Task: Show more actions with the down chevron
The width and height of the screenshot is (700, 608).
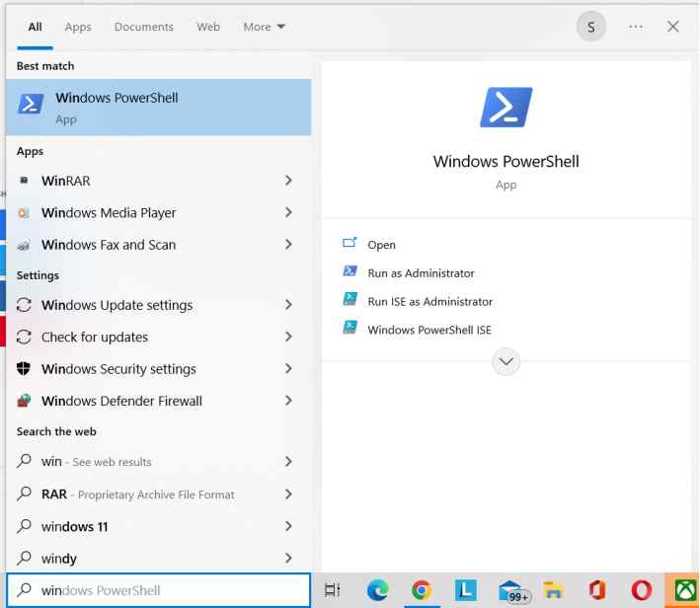Action: pos(506,361)
